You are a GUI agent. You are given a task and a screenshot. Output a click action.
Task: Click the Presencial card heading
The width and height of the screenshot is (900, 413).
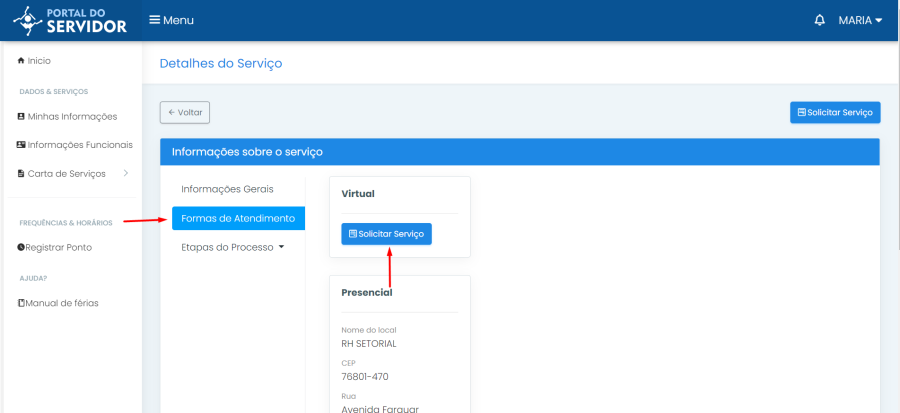tap(367, 293)
